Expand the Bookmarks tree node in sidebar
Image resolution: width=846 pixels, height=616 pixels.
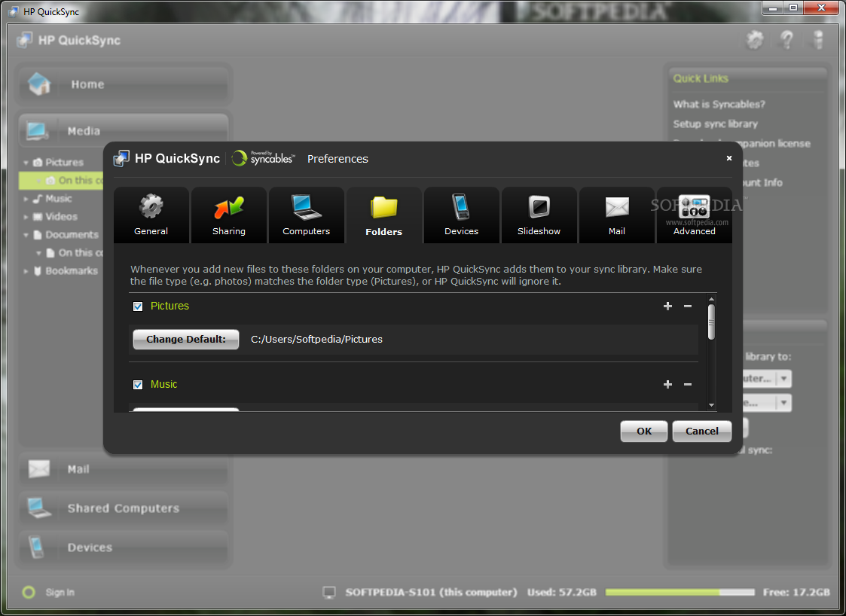pos(26,271)
